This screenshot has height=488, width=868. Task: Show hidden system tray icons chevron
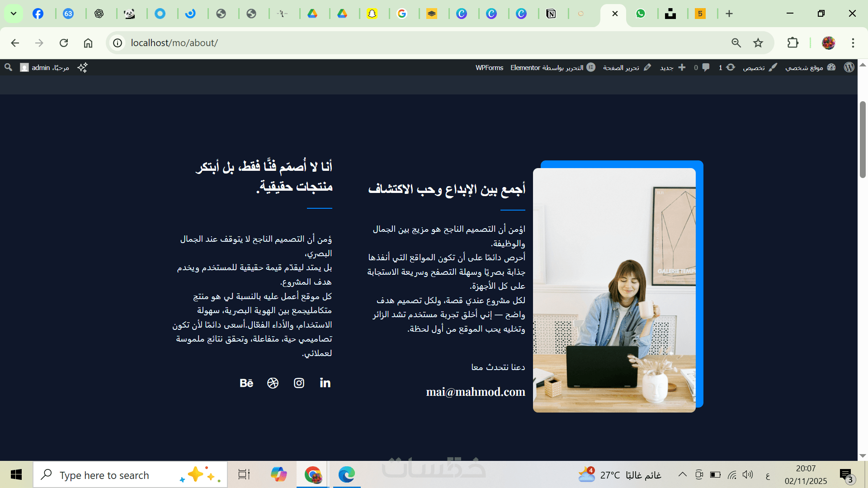pos(682,474)
